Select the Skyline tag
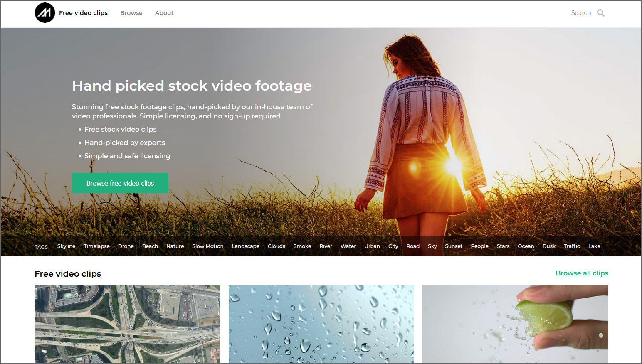The image size is (642, 364). tap(66, 246)
